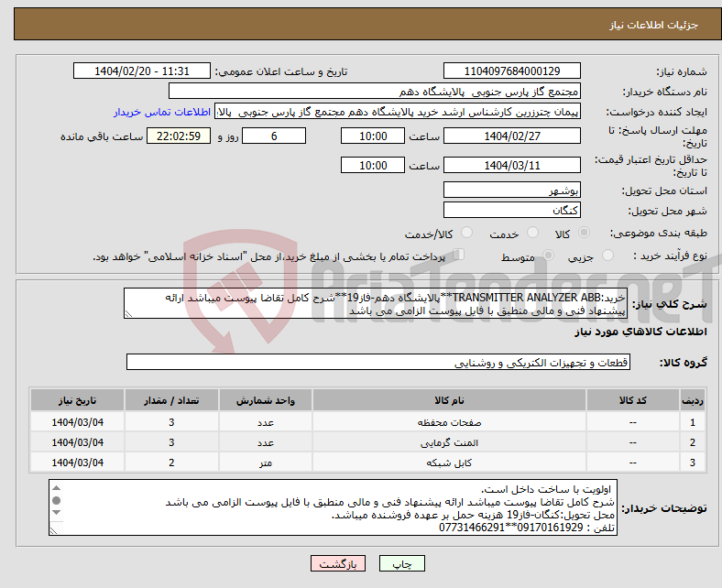Click the need number field 1104097684000129
This screenshot has width=722, height=588.
tap(511, 71)
